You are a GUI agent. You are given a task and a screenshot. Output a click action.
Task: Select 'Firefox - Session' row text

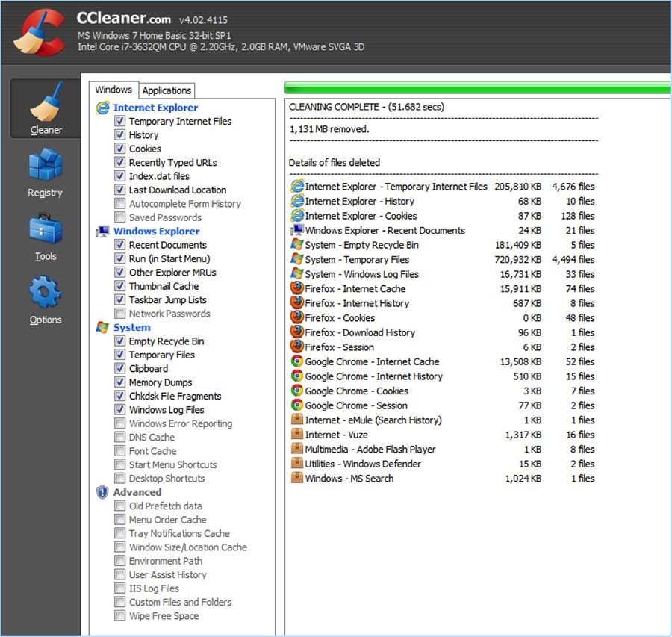[x=340, y=347]
